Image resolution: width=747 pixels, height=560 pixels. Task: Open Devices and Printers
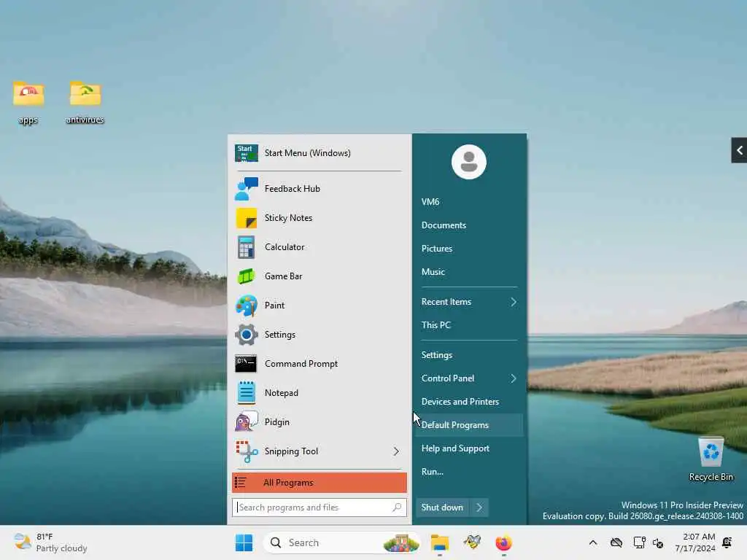point(460,402)
